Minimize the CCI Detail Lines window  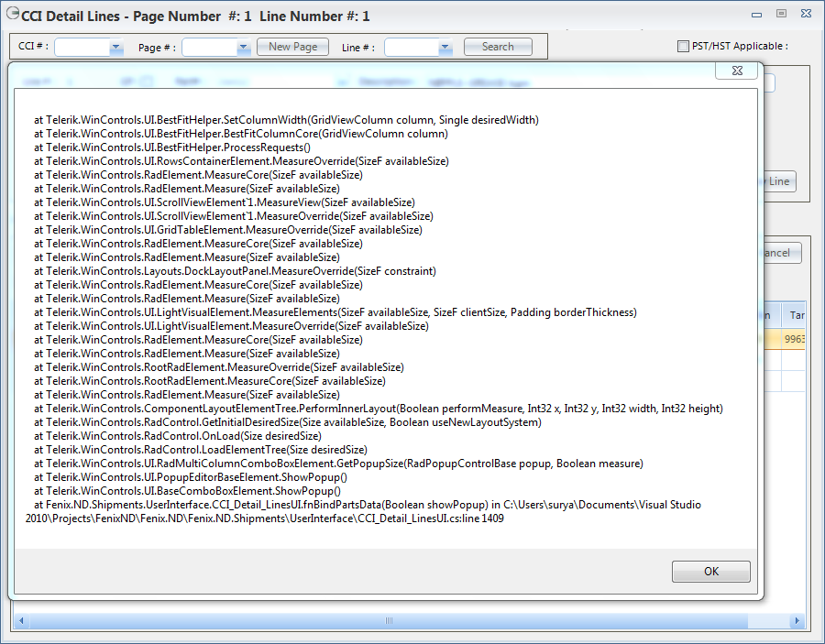click(x=756, y=15)
